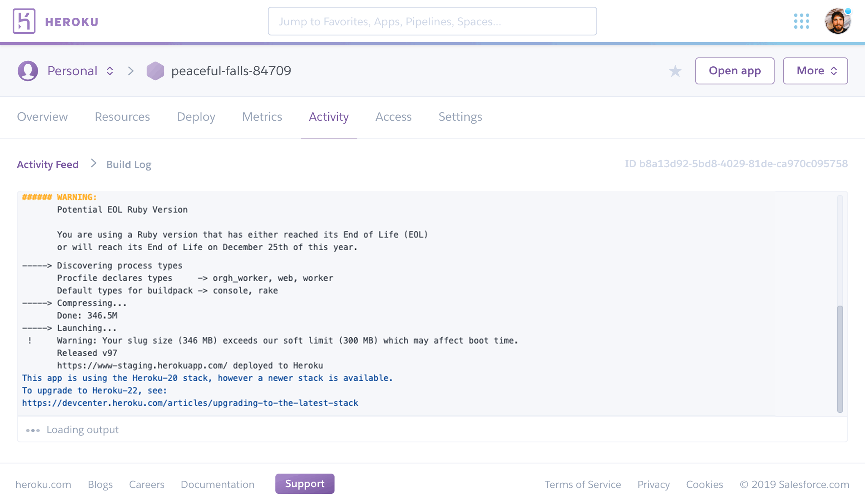Screen dimensions: 865x504
Task: Click the 'Released v97' log line
Action: coord(87,353)
